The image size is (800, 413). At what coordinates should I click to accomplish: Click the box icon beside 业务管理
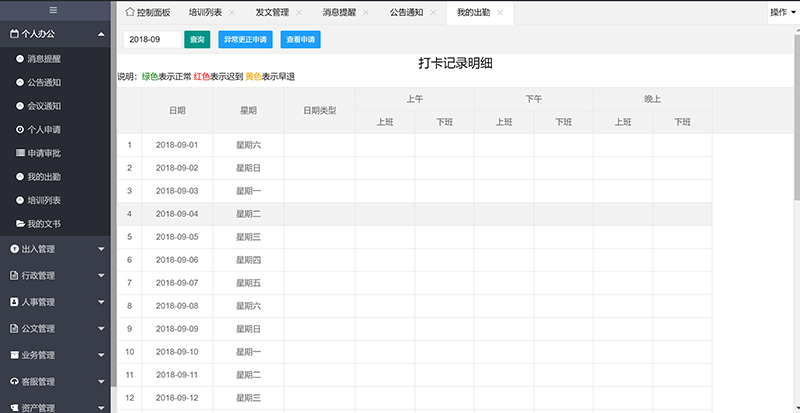14,355
